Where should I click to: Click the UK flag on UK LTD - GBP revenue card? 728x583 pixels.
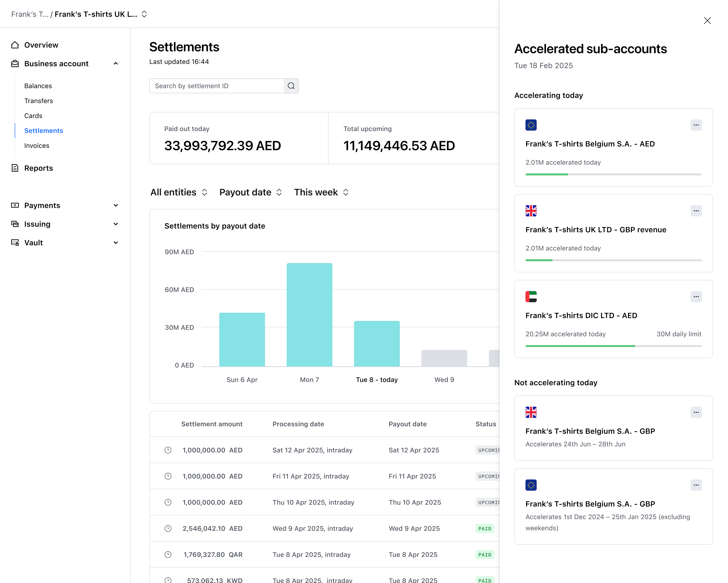coord(531,211)
